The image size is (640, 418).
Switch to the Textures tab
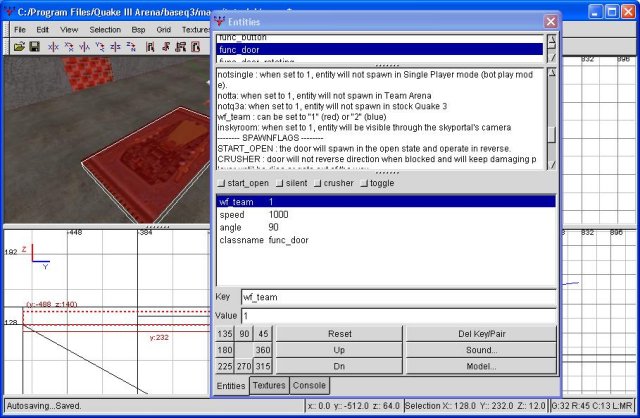point(269,385)
